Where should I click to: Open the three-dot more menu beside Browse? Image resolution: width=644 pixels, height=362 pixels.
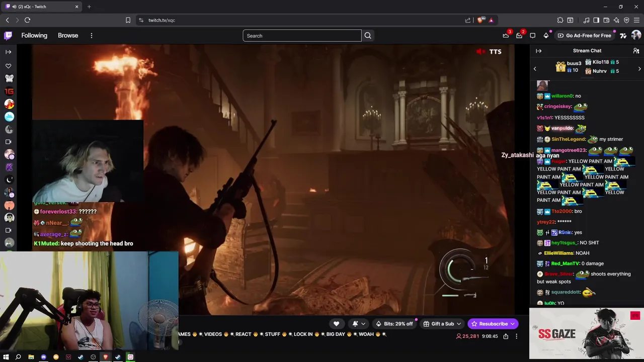pyautogui.click(x=91, y=36)
